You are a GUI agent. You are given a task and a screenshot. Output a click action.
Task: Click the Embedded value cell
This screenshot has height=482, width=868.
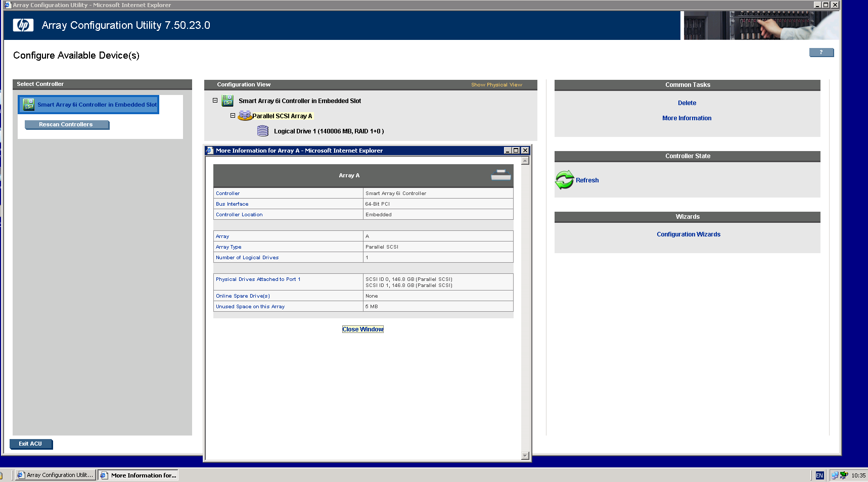(x=438, y=215)
